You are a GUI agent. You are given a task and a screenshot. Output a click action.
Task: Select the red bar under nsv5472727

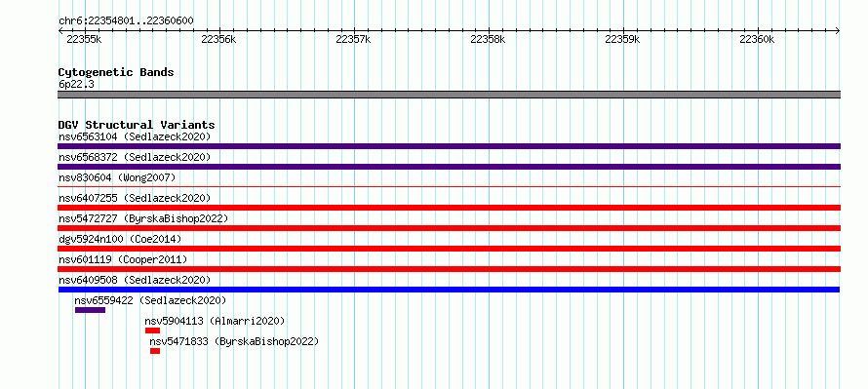pyautogui.click(x=449, y=228)
